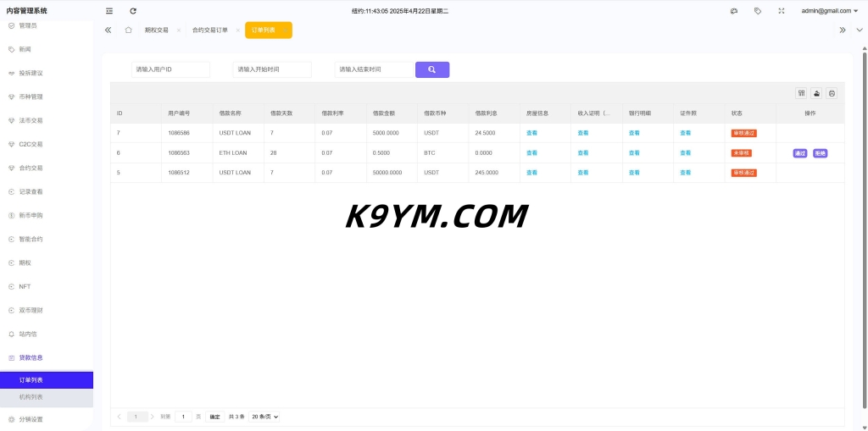Screen dimensions: 868x431
Task: Open the column filter icon
Action: coord(801,93)
